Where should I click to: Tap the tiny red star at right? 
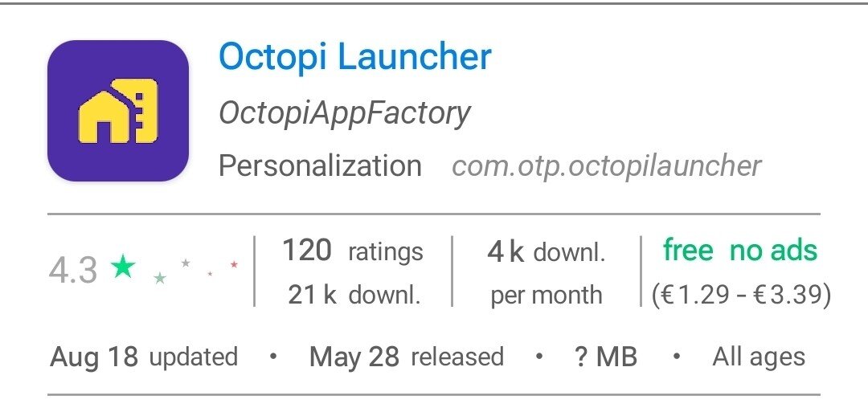[234, 263]
